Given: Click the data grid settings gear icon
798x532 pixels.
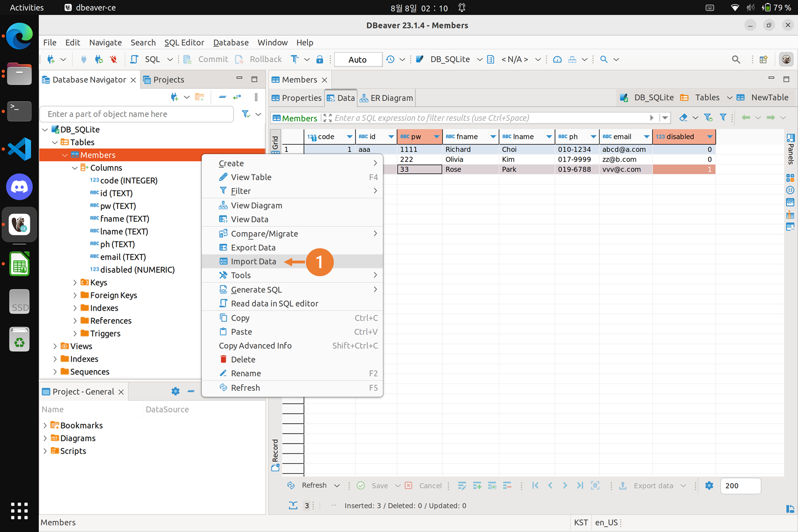Looking at the screenshot, I should (x=709, y=486).
